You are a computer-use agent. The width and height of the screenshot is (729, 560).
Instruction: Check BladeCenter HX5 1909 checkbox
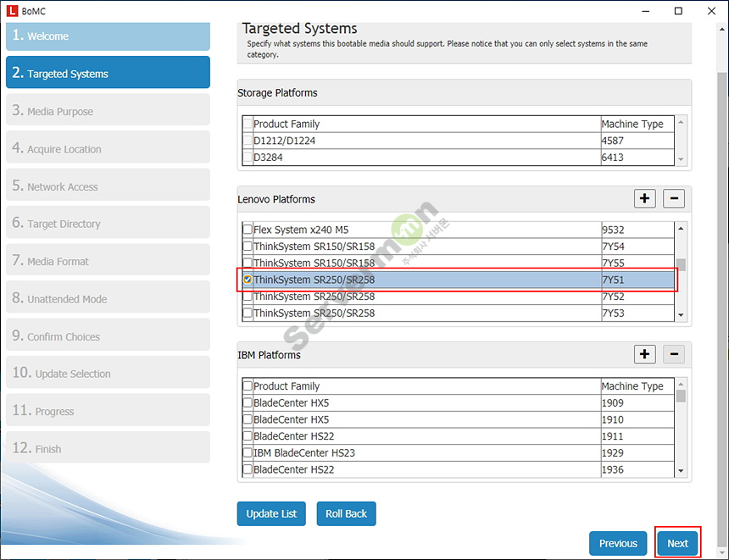click(x=248, y=402)
